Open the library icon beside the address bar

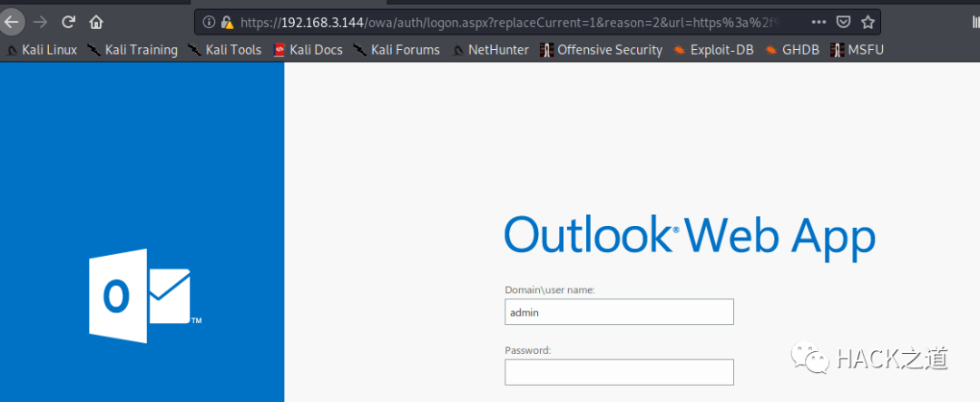pos(975,23)
